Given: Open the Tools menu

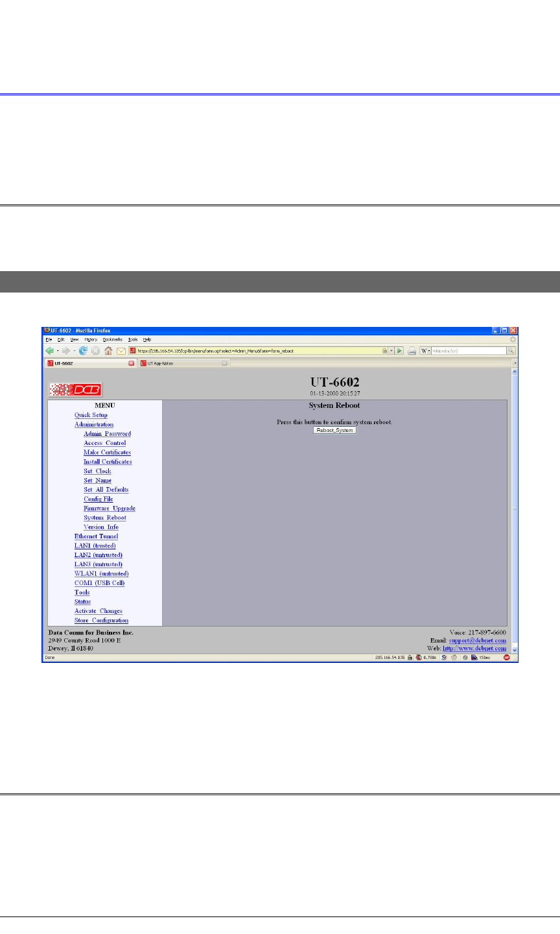Looking at the screenshot, I should tap(133, 339).
